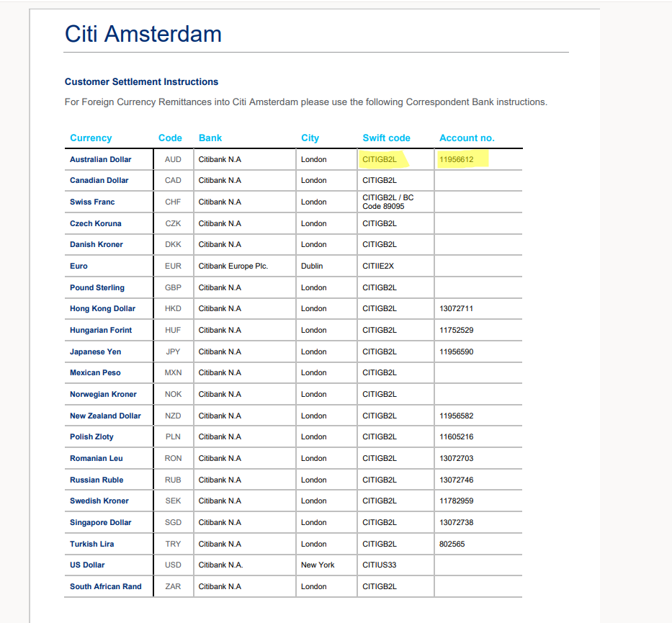Select the NZD currency code cell

pos(173,416)
